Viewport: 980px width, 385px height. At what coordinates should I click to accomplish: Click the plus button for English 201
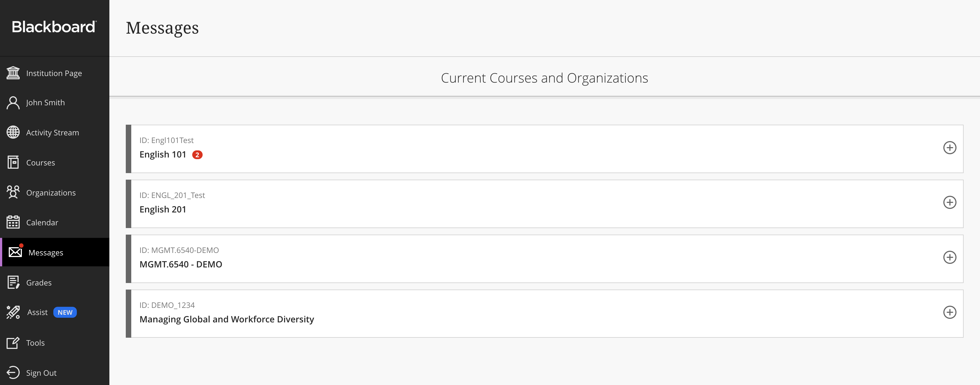pos(949,202)
